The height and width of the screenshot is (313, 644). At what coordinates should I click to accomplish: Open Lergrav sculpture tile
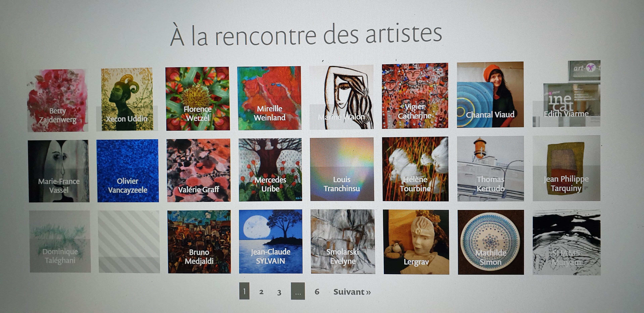point(416,242)
